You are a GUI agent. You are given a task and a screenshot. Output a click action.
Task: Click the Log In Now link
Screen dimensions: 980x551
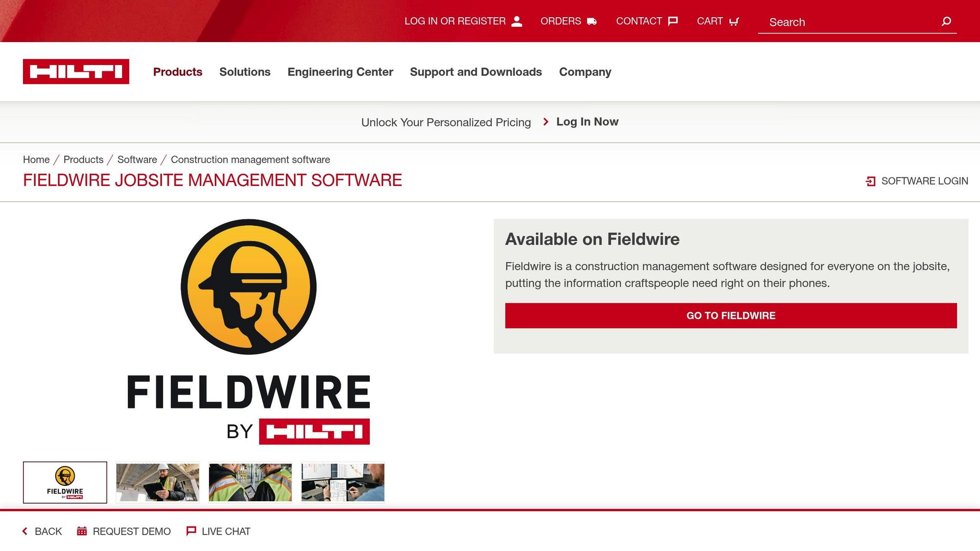point(587,121)
